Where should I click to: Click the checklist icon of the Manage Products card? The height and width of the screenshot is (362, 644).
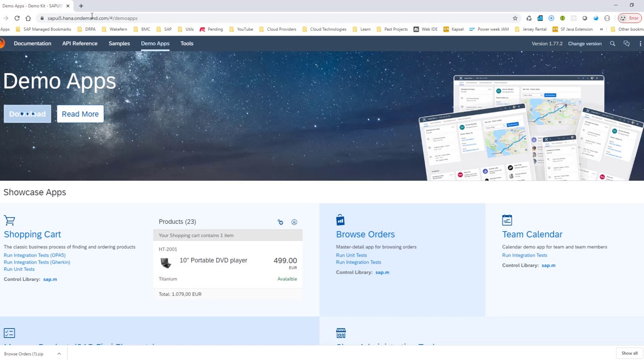[10, 333]
